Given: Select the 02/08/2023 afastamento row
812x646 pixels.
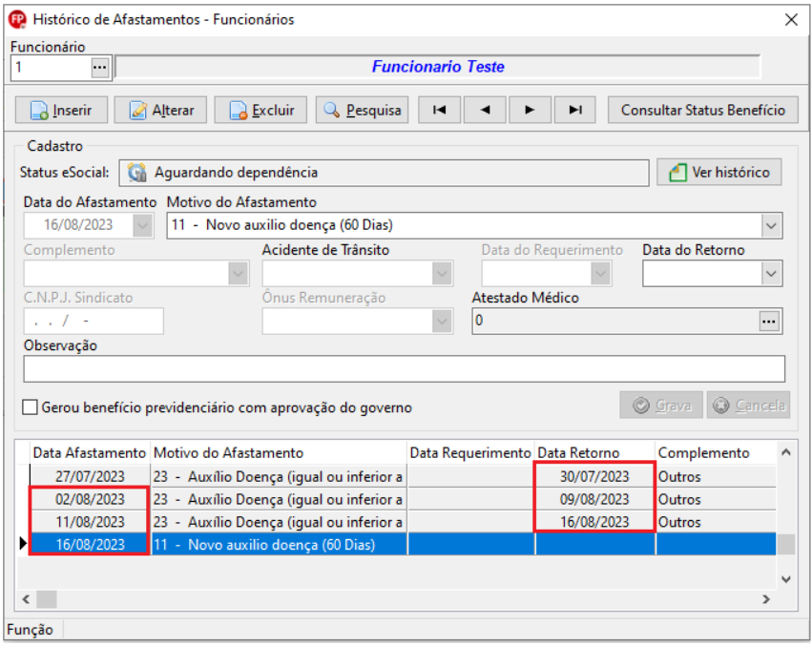Looking at the screenshot, I should [x=396, y=499].
